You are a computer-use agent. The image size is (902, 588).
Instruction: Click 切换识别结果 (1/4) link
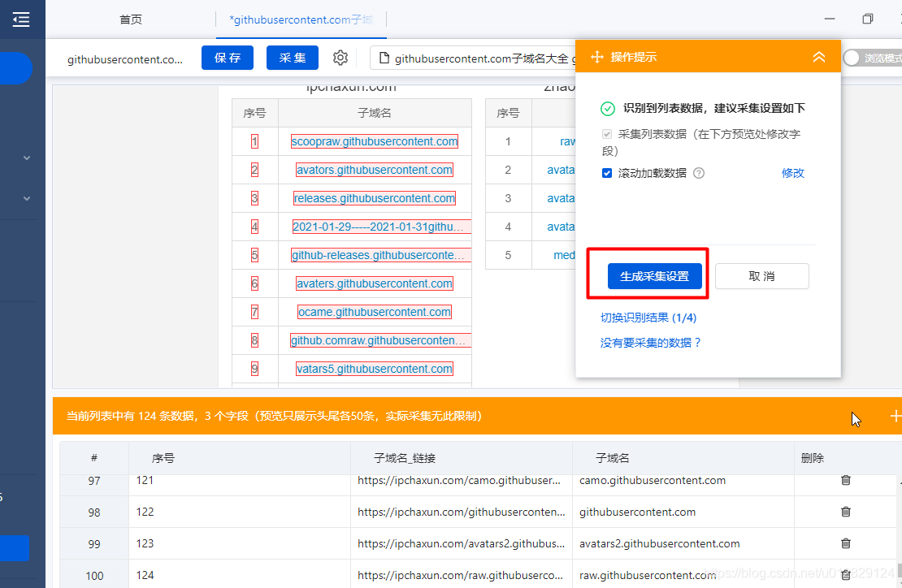pyautogui.click(x=648, y=318)
